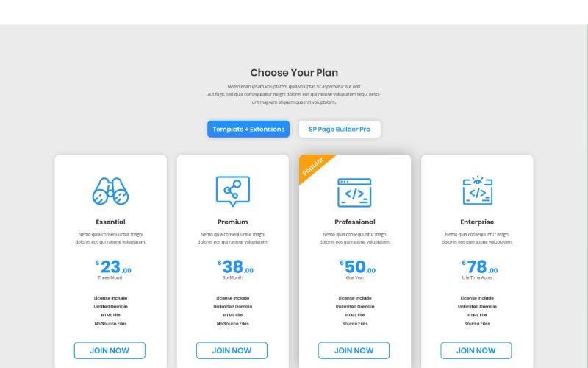Click the Choose Your Plan heading
Image resolution: width=588 pixels, height=368 pixels.
pos(294,73)
